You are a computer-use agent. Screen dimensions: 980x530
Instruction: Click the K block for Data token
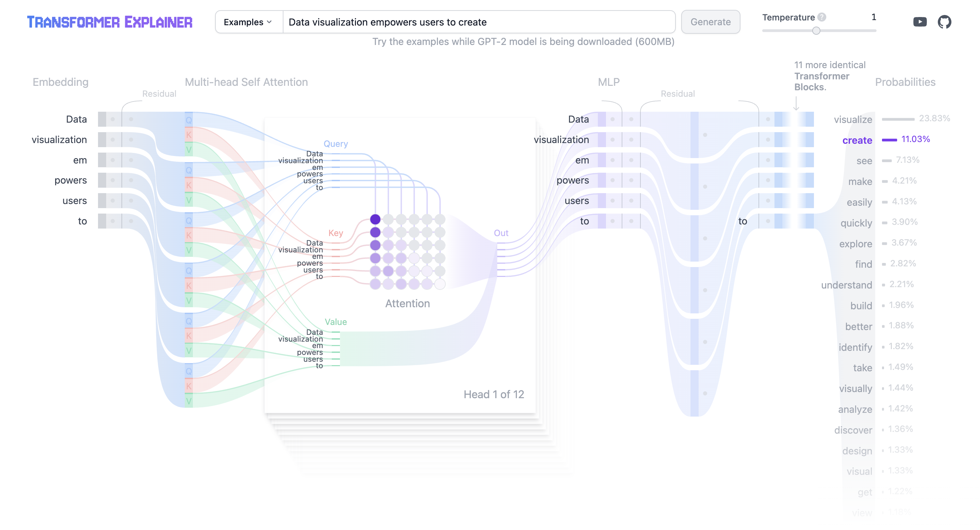pos(189,135)
